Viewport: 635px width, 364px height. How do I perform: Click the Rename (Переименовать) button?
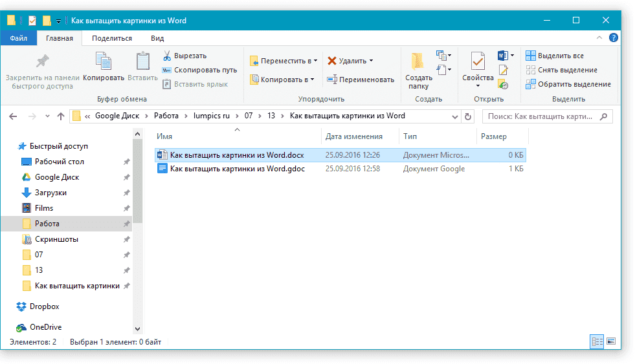pos(361,80)
